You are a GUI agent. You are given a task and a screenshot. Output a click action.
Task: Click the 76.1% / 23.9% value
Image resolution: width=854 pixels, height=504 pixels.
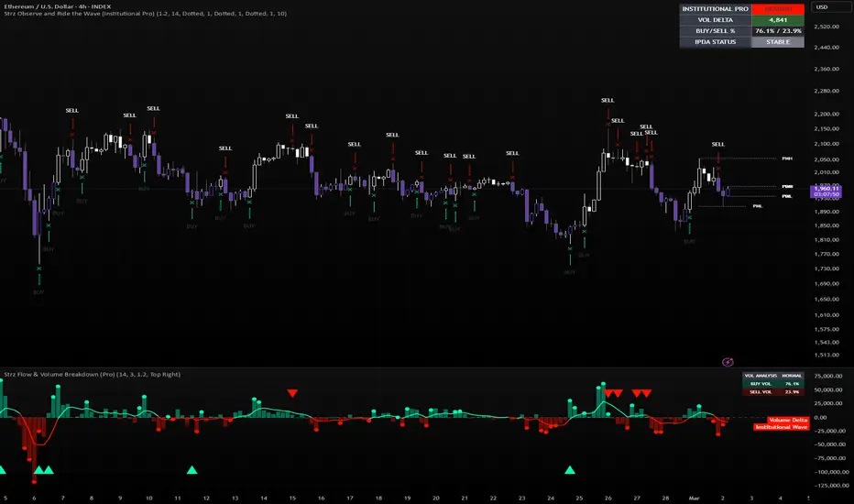tap(778, 31)
